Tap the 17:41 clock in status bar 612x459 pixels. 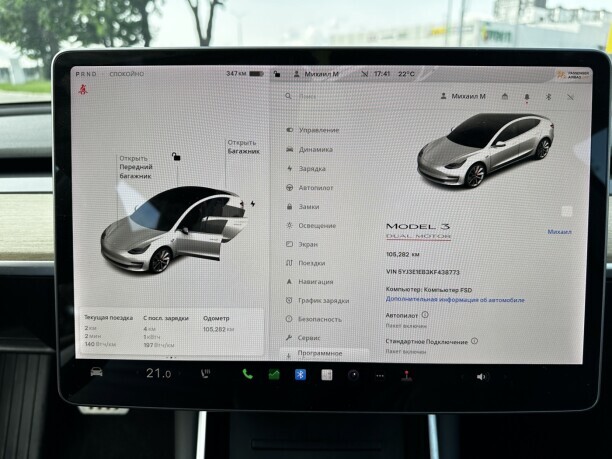point(382,74)
